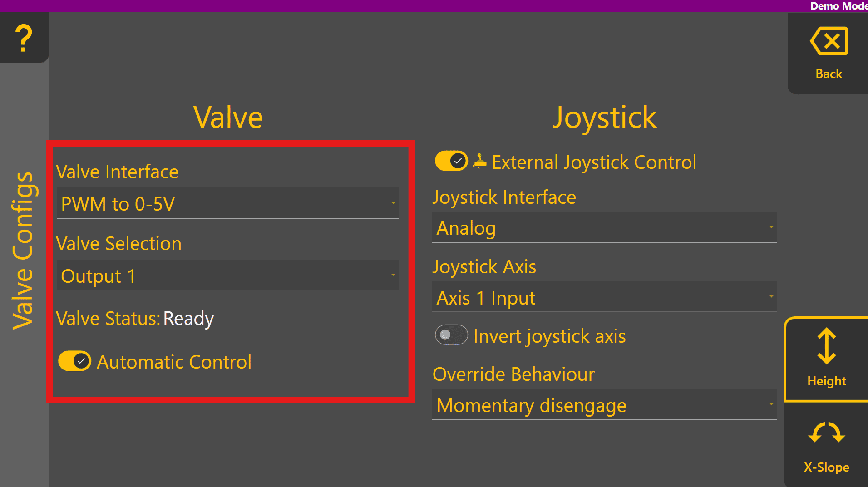This screenshot has height=487, width=868.
Task: Expand the Joystick Axis dropdown
Action: 604,297
